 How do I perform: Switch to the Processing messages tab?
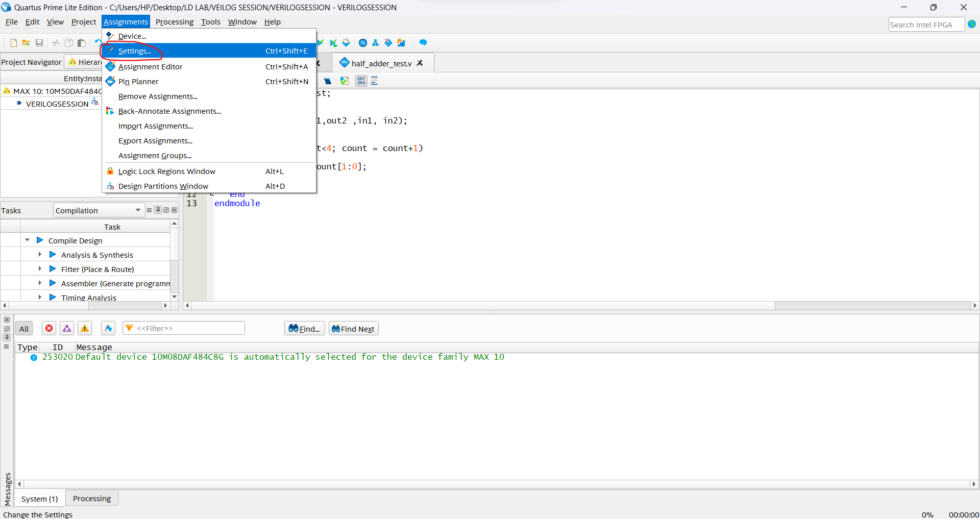92,498
